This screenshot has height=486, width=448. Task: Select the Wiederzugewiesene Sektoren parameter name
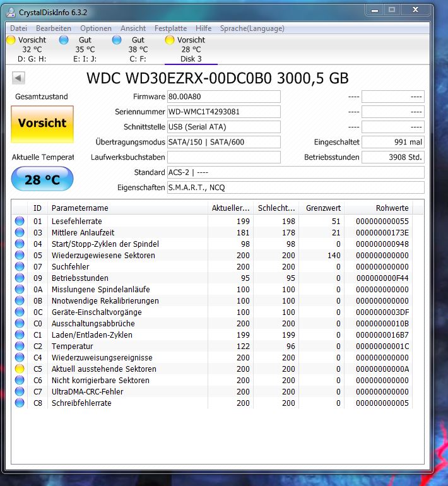coord(103,256)
